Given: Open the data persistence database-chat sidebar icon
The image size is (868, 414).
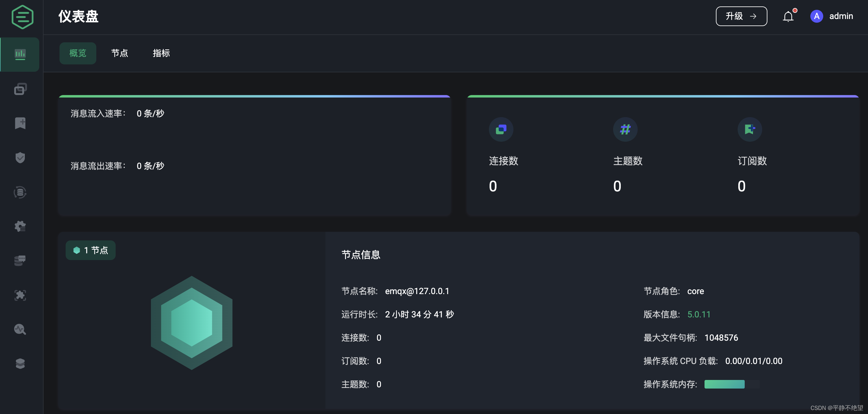Looking at the screenshot, I should [20, 260].
